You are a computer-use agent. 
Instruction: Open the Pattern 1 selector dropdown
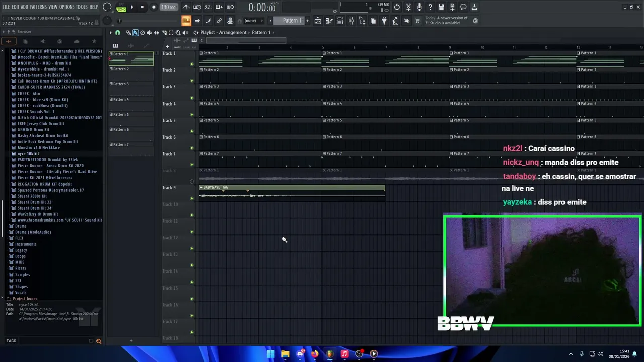point(289,21)
